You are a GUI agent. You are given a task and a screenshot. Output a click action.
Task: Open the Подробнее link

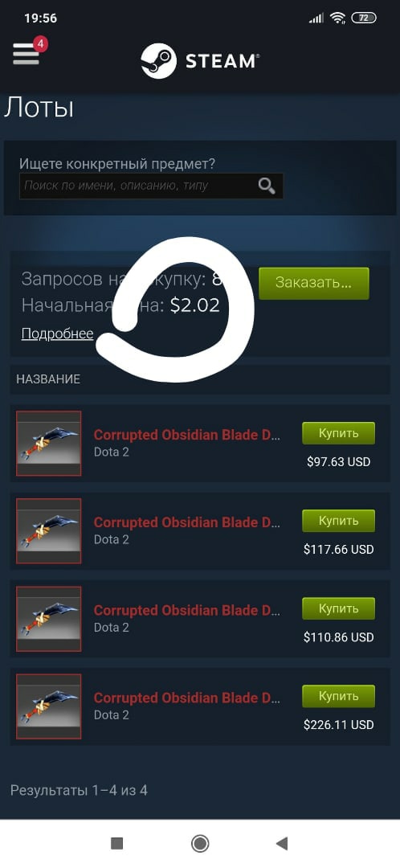[x=57, y=334]
